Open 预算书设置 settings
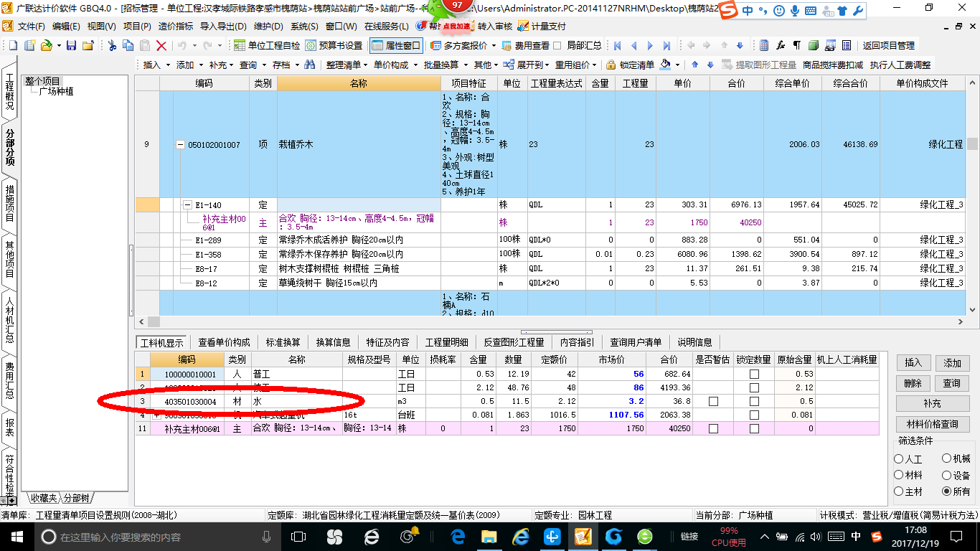The image size is (980, 551). tap(334, 45)
